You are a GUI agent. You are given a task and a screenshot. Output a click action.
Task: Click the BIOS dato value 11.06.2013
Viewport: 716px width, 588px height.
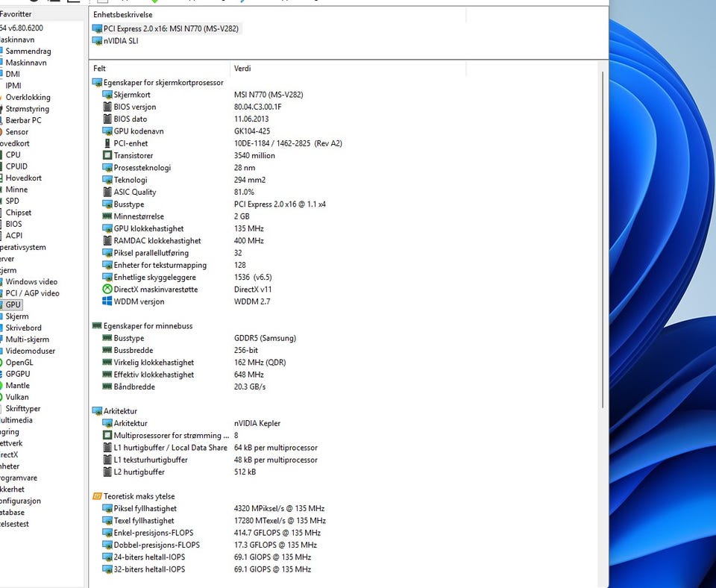253,119
